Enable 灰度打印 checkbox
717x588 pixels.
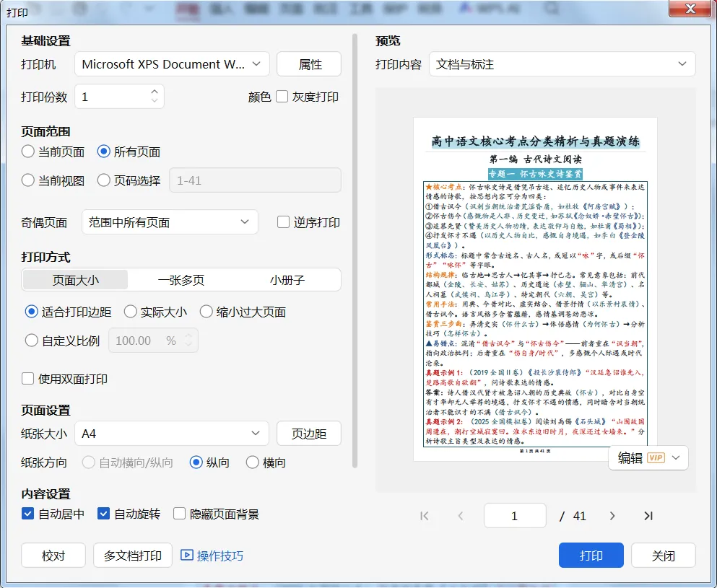tap(282, 97)
